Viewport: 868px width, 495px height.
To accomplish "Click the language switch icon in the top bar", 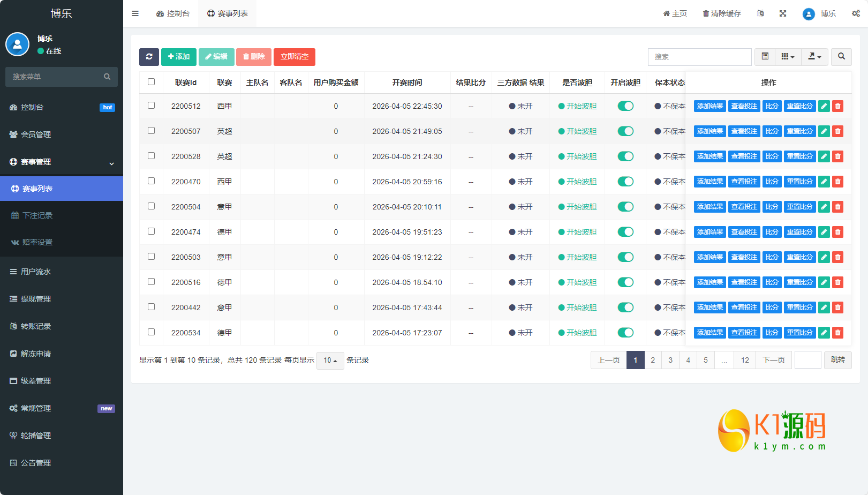I will click(760, 13).
